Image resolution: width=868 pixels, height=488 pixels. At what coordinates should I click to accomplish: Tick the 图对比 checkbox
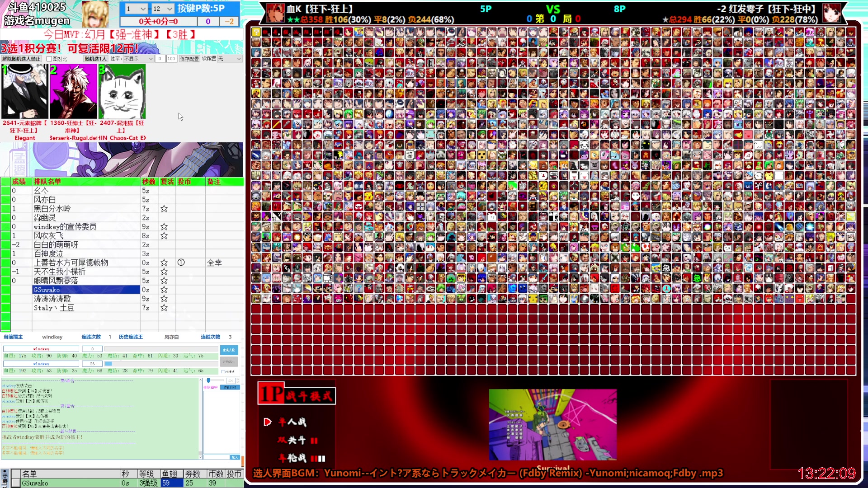click(49, 59)
